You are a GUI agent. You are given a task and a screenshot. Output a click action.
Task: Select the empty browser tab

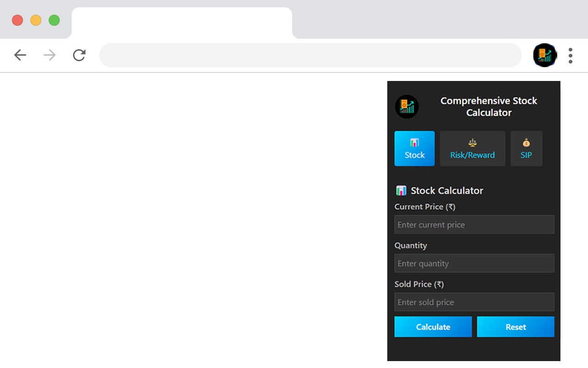(182, 23)
